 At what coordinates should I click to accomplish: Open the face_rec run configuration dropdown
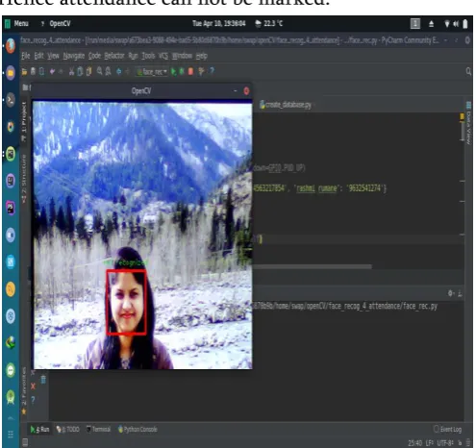pos(152,71)
